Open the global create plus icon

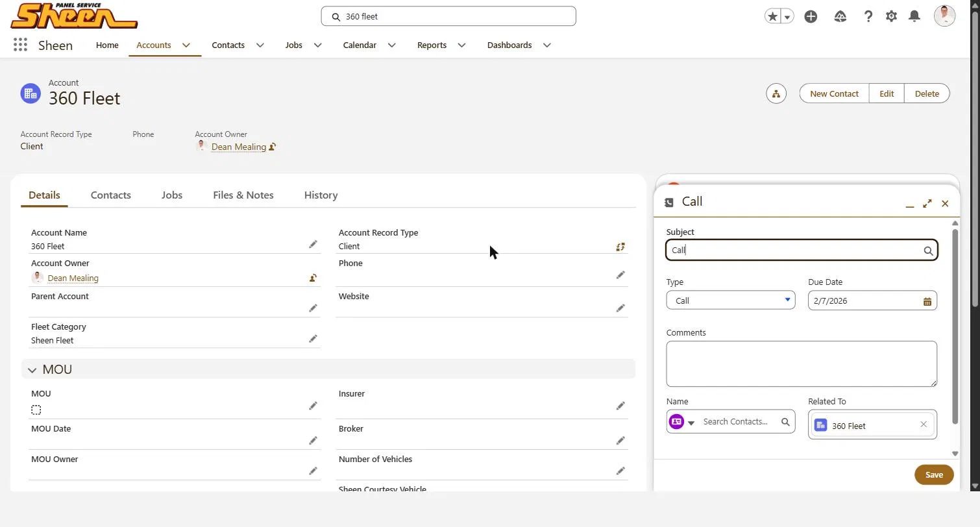tap(811, 17)
